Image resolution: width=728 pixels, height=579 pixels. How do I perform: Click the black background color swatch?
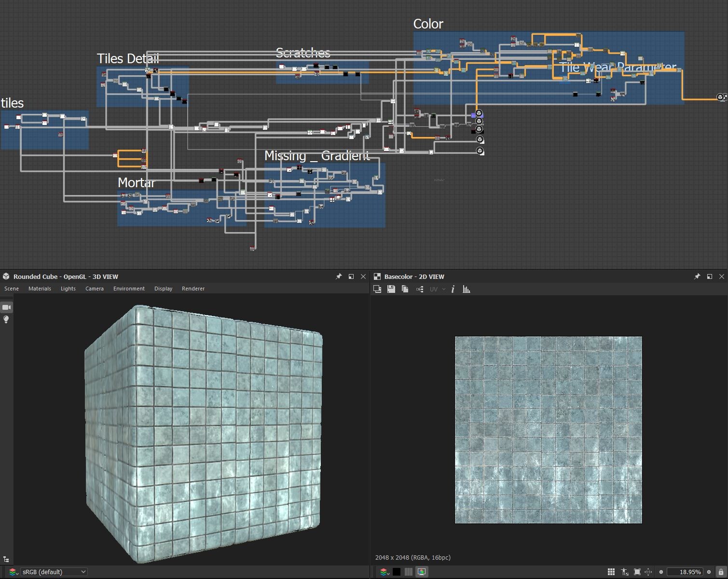(397, 572)
